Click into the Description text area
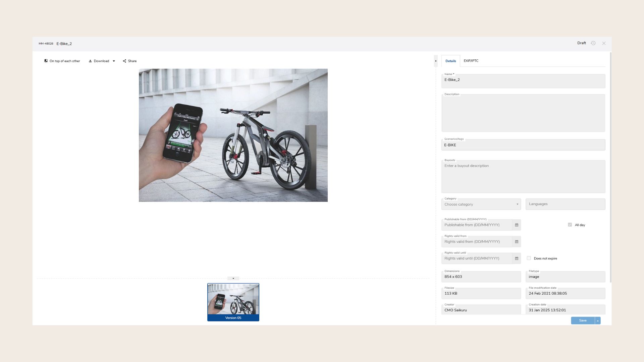Viewport: 644px width, 362px height. click(x=523, y=113)
